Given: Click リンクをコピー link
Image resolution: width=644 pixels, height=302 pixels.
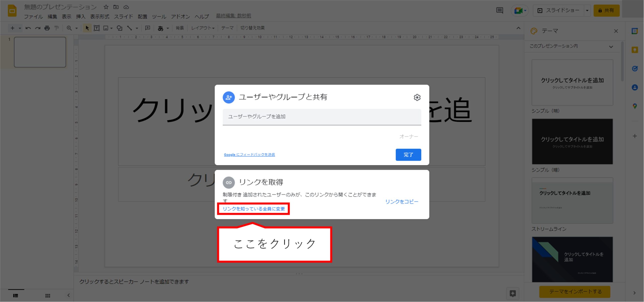Looking at the screenshot, I should (x=402, y=202).
